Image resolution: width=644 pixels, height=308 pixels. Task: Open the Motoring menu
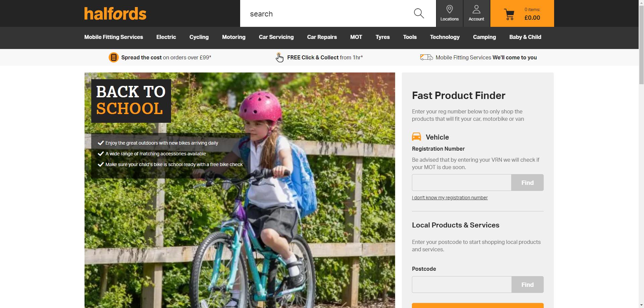[233, 37]
